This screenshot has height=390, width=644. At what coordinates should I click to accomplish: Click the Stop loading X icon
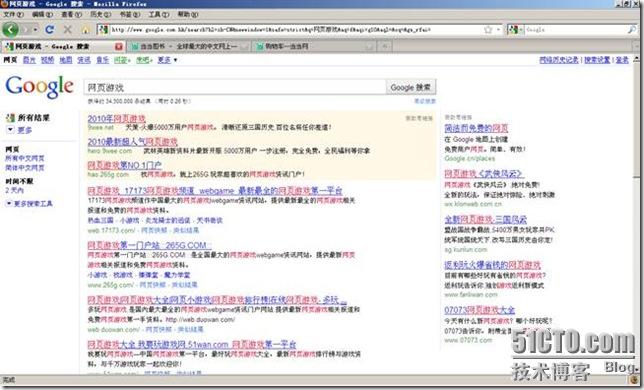point(67,30)
